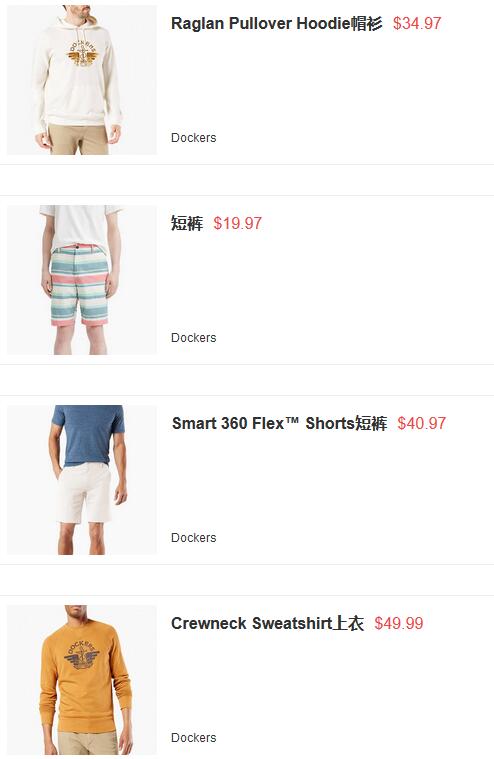This screenshot has height=759, width=494.
Task: Click the white t-shirt above the striped shorts
Action: click(x=79, y=225)
